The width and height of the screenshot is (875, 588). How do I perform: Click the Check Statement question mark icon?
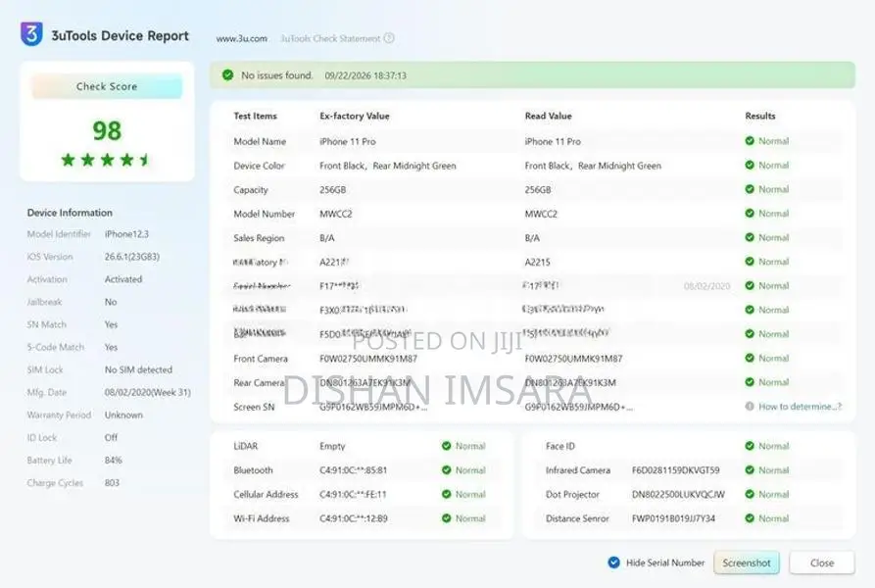[x=389, y=38]
